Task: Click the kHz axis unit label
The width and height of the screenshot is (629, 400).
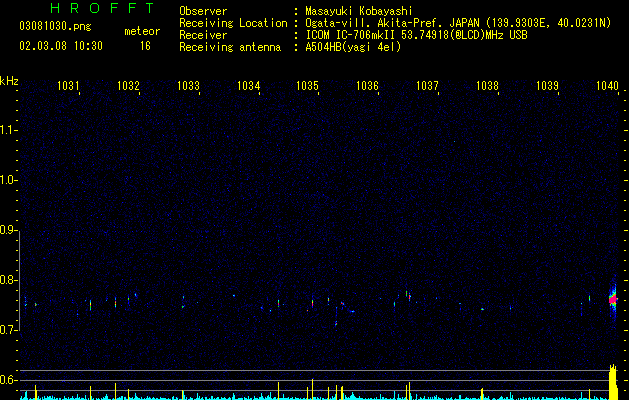Action: [x=9, y=81]
